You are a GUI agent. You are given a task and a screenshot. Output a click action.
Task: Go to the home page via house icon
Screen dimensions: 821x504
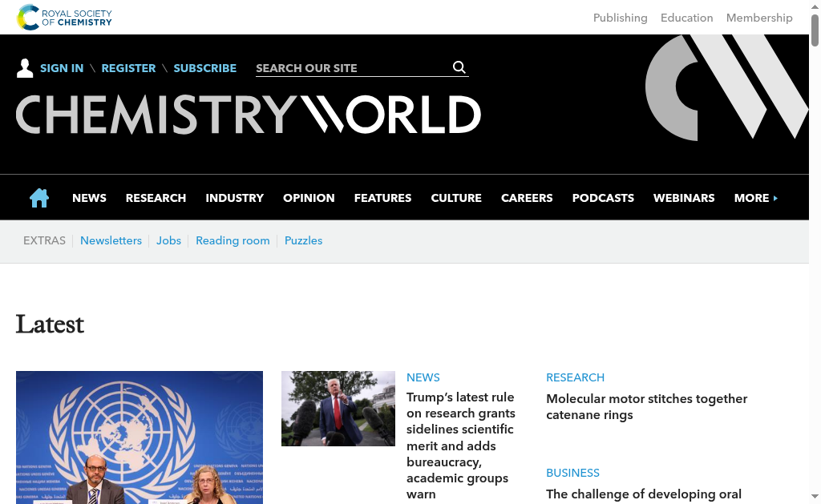coord(39,198)
